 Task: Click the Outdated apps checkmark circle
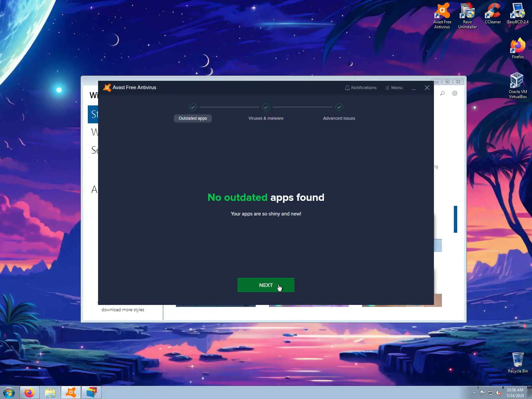pos(193,107)
